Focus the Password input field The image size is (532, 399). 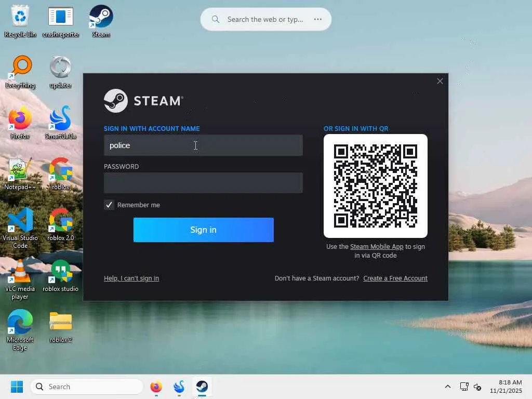tap(203, 183)
